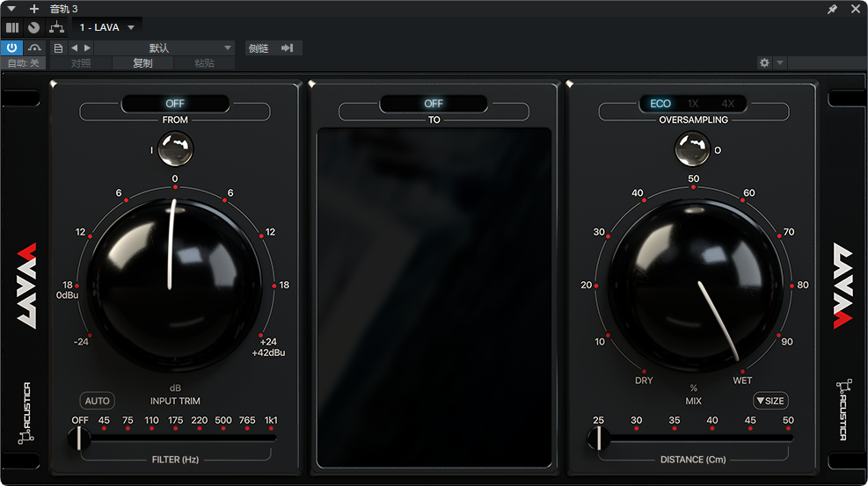868x486 pixels.
Task: Toggle the input I metal button
Action: (x=176, y=149)
